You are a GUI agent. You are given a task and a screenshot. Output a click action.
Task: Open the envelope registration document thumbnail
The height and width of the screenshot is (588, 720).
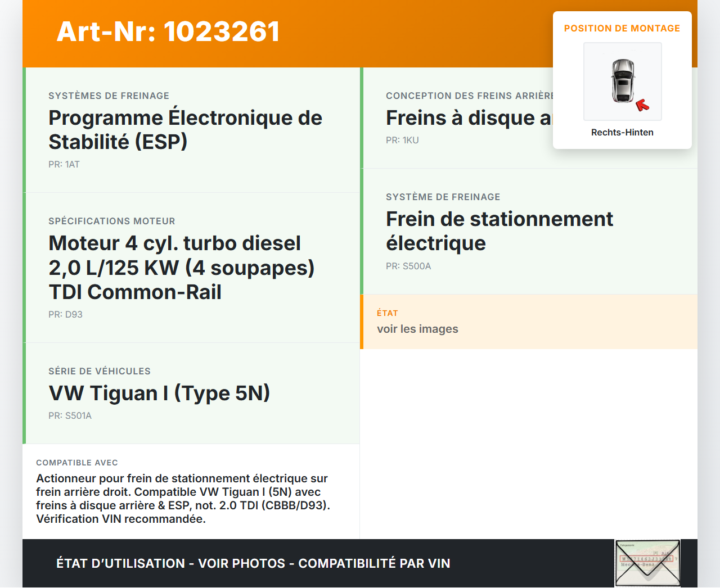point(647,563)
